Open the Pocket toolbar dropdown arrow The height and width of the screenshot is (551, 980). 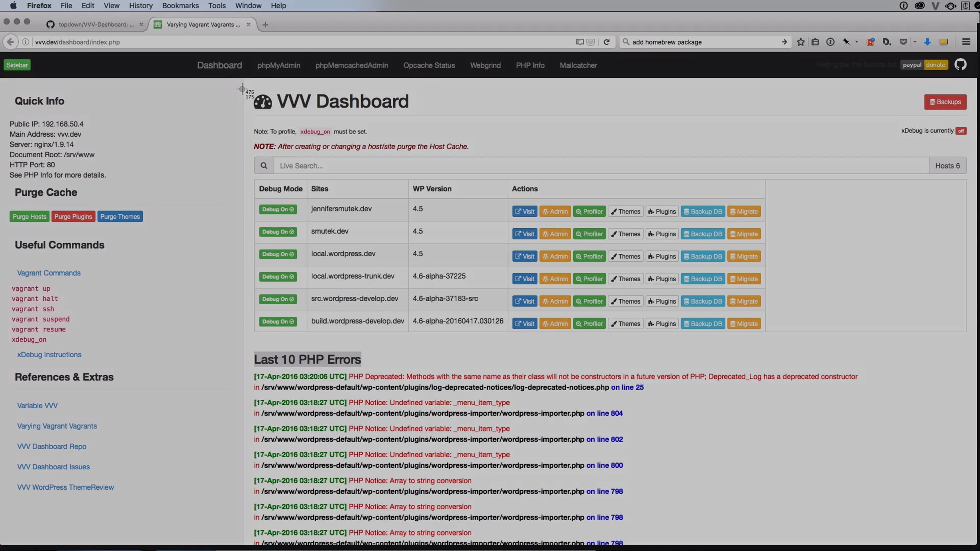point(915,42)
